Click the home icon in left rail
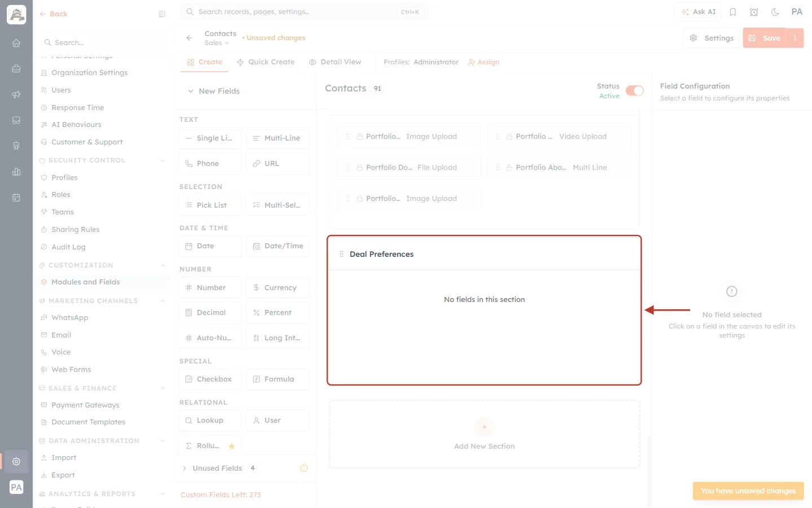The width and height of the screenshot is (812, 508). coord(16,43)
